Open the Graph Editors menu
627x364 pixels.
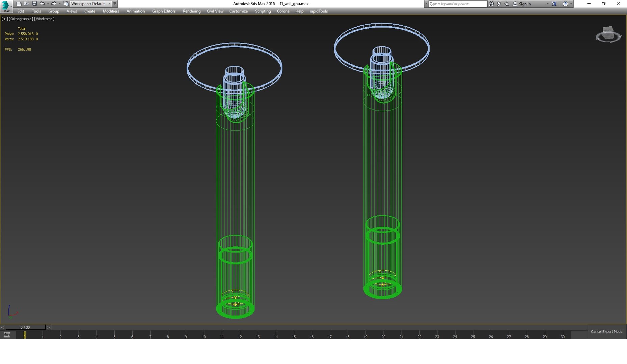(164, 11)
